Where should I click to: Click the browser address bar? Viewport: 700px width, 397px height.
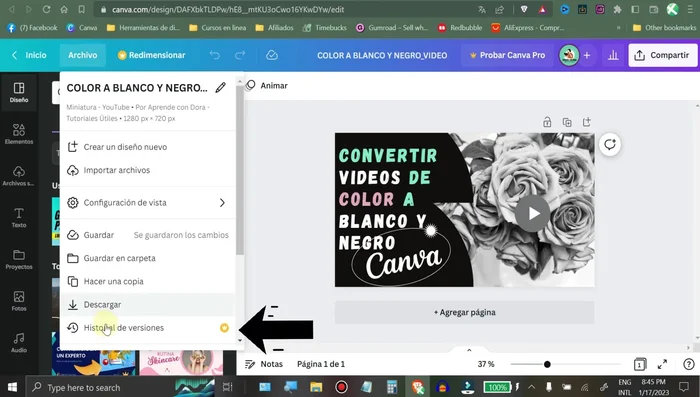(x=286, y=9)
